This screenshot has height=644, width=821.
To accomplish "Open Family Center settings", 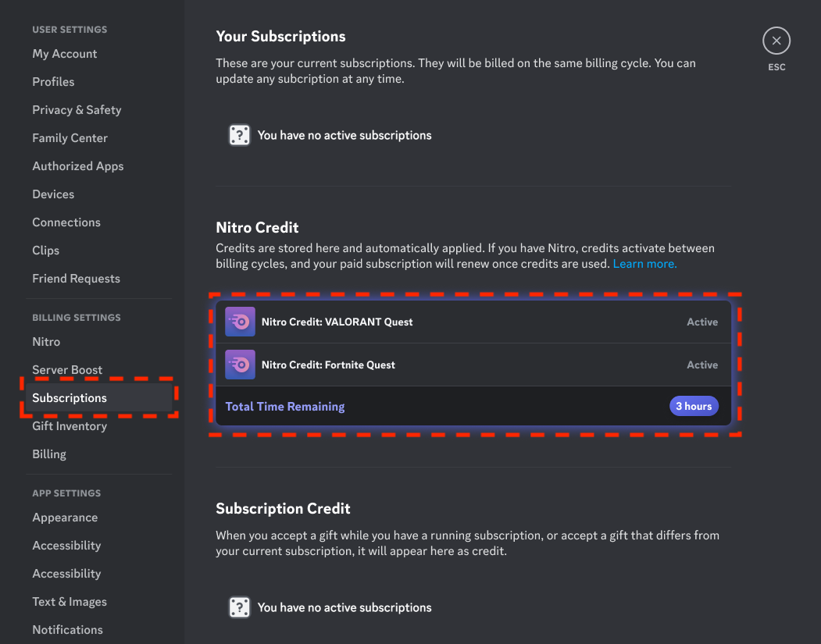I will (70, 138).
